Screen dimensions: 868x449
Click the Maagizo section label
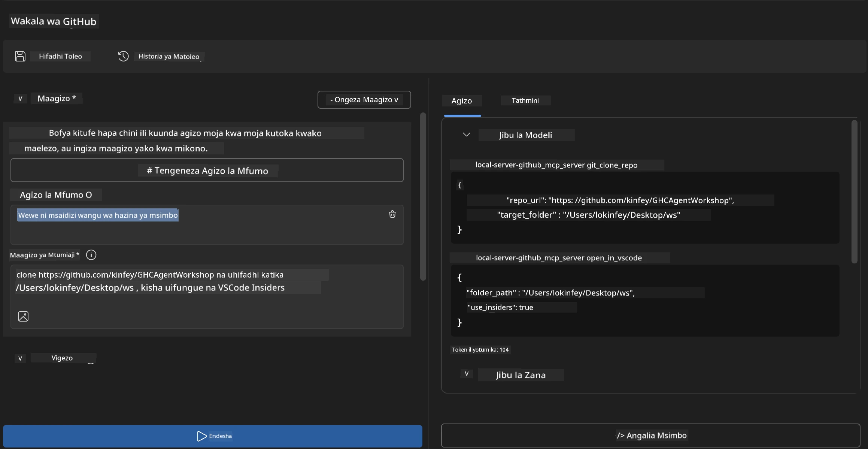tap(57, 98)
